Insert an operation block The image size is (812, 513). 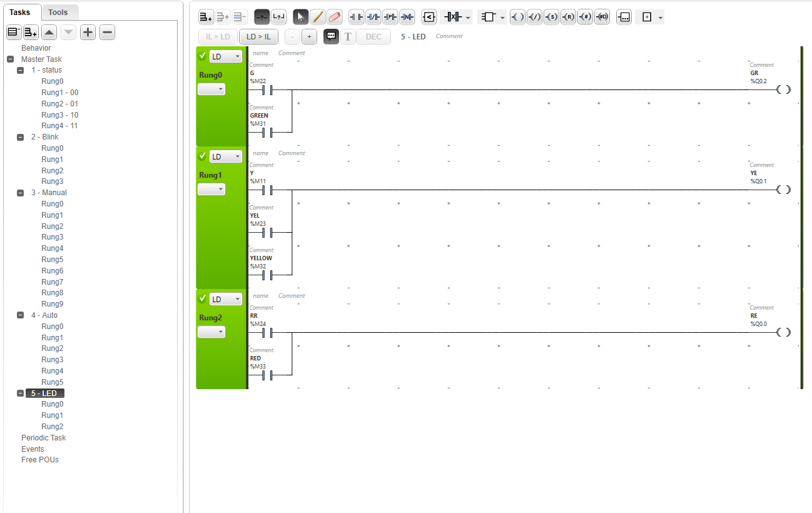click(x=624, y=17)
